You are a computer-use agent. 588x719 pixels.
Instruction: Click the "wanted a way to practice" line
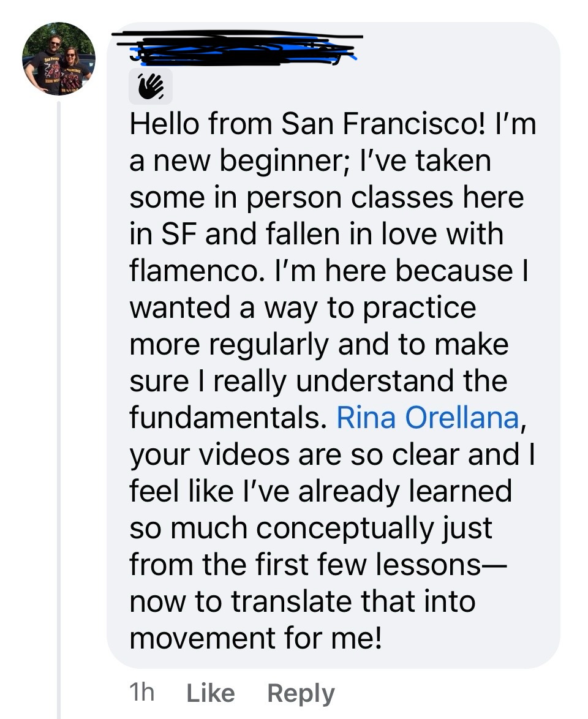click(302, 308)
